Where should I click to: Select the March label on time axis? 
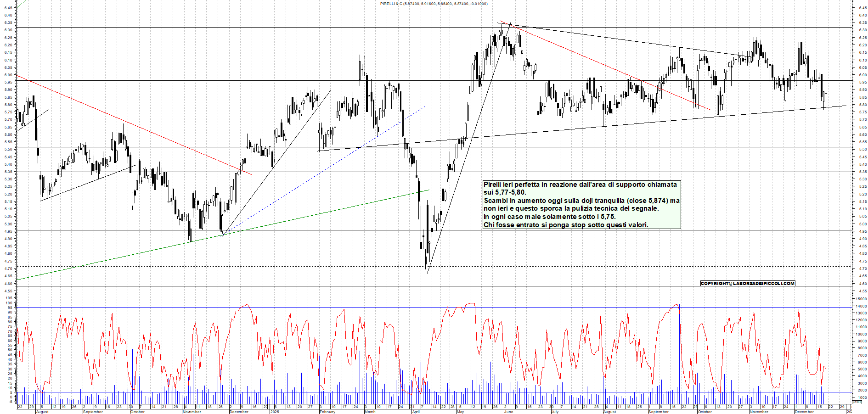pos(370,412)
